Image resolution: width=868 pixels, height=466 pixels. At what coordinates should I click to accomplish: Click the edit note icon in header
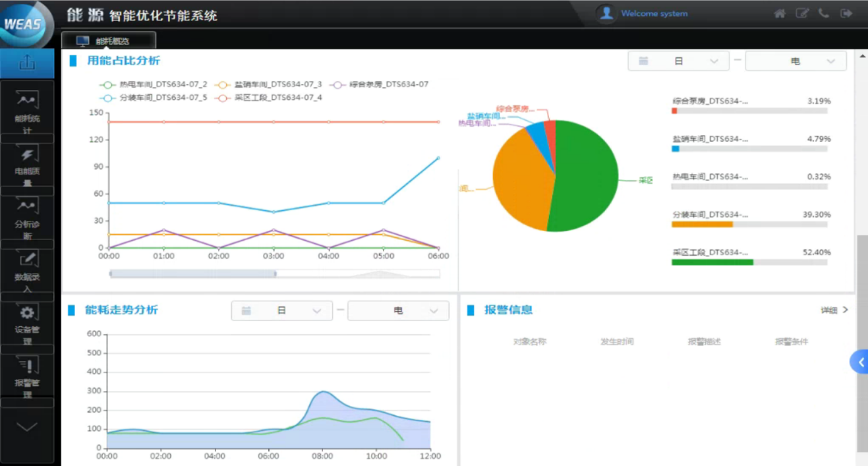coord(801,14)
